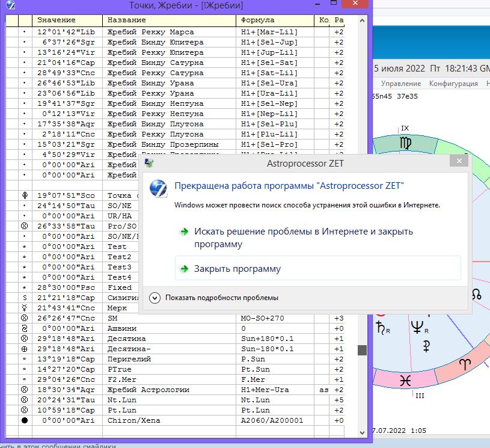The width and height of the screenshot is (490, 448).
Task: Click the Mercury symbol in the Мерк row
Action: coord(24,308)
